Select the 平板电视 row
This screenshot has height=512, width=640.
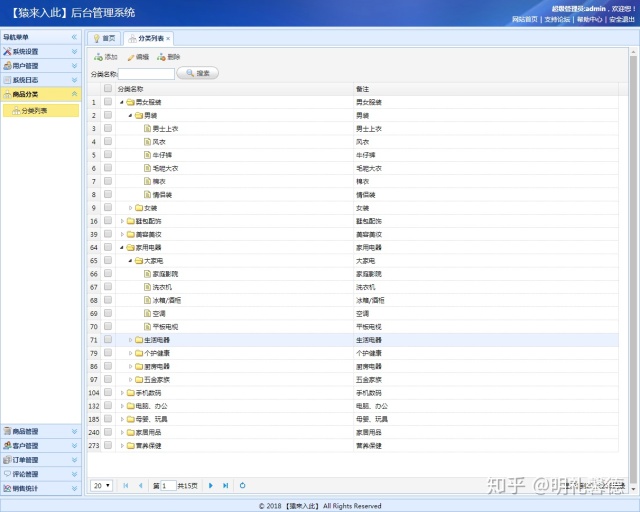click(x=353, y=327)
